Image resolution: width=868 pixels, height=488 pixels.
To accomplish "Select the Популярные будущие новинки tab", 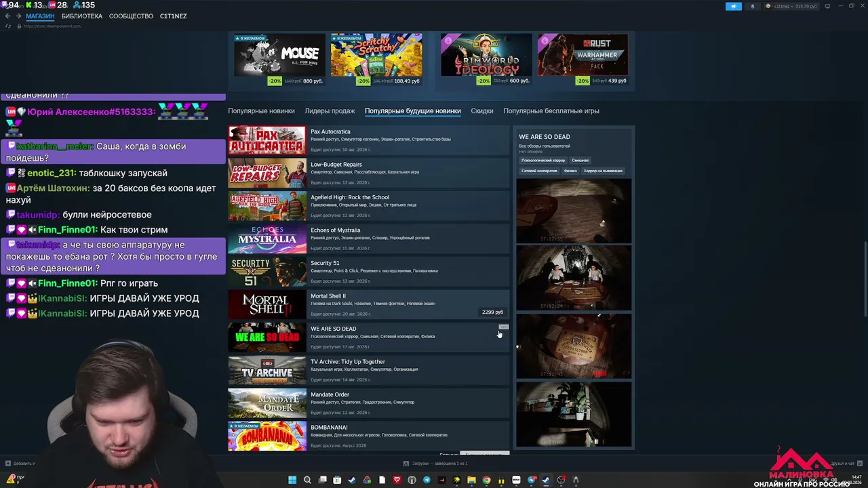I will click(x=412, y=111).
